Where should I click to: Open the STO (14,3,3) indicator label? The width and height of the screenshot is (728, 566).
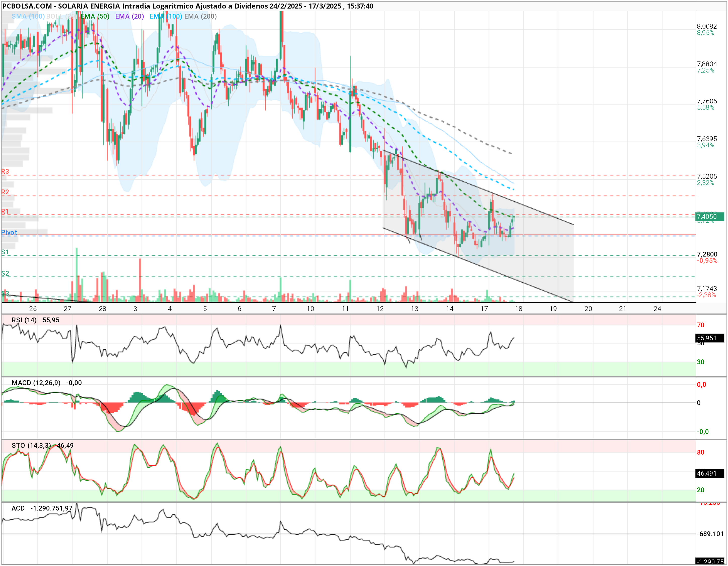(x=31, y=445)
